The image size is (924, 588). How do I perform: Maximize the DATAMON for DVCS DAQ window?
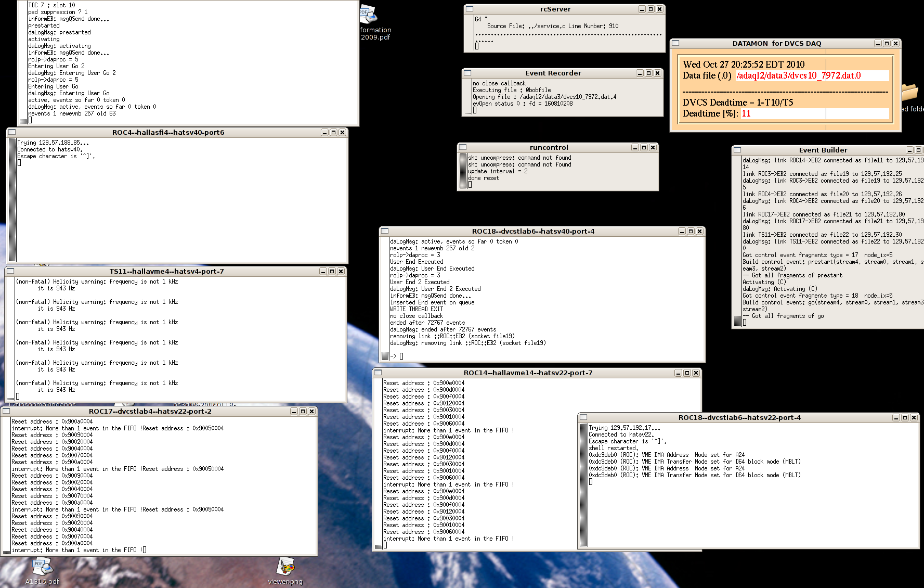[x=887, y=44]
